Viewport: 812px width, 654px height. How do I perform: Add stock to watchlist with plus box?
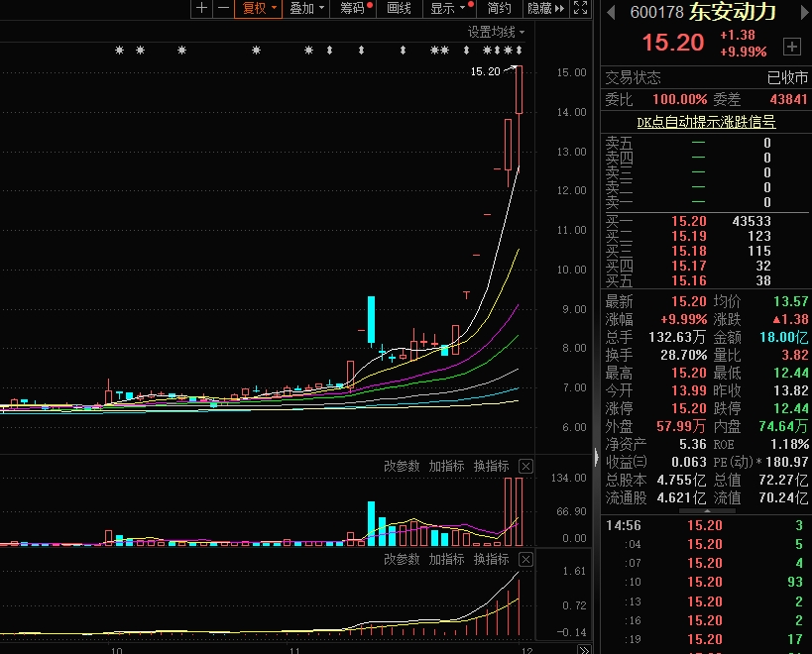coord(791,46)
